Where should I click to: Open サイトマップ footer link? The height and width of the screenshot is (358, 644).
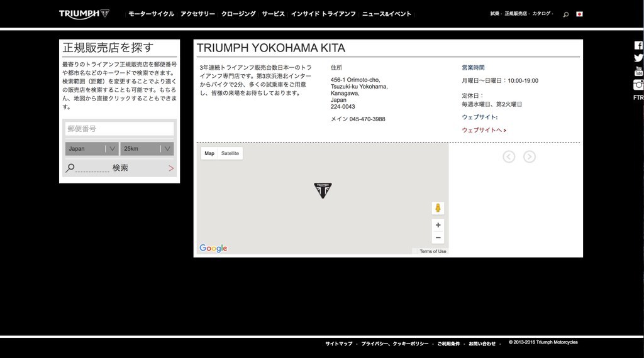pos(339,344)
